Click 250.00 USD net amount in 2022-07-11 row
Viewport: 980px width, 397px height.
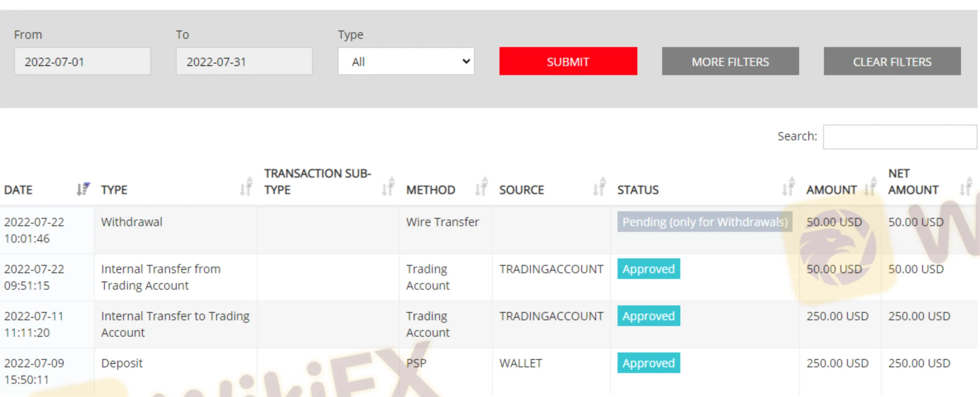[x=919, y=316]
